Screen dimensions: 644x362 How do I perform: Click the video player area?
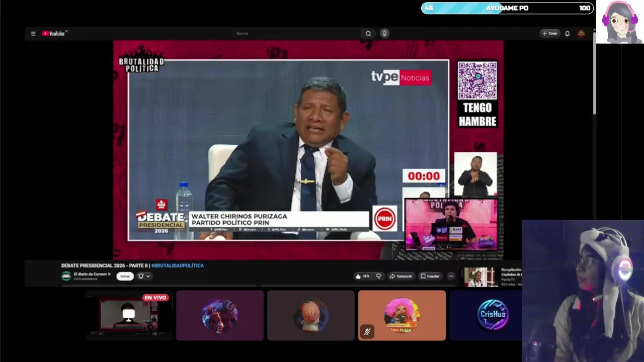(x=308, y=150)
